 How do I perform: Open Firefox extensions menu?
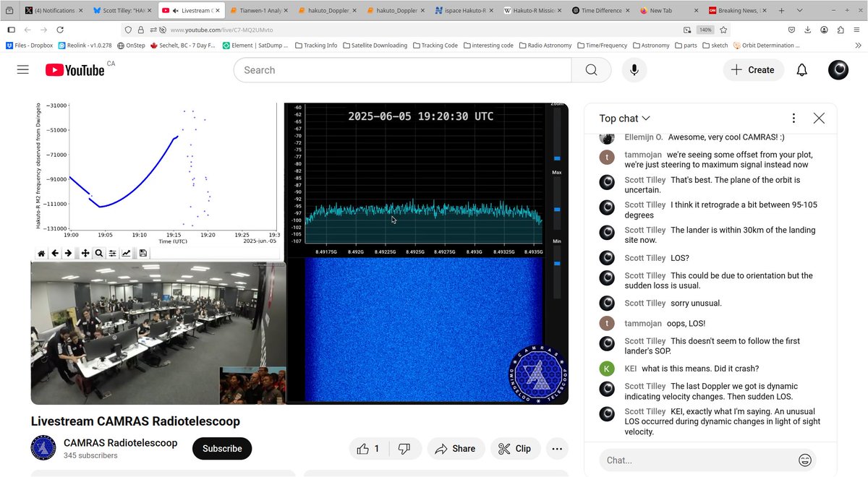pos(841,30)
